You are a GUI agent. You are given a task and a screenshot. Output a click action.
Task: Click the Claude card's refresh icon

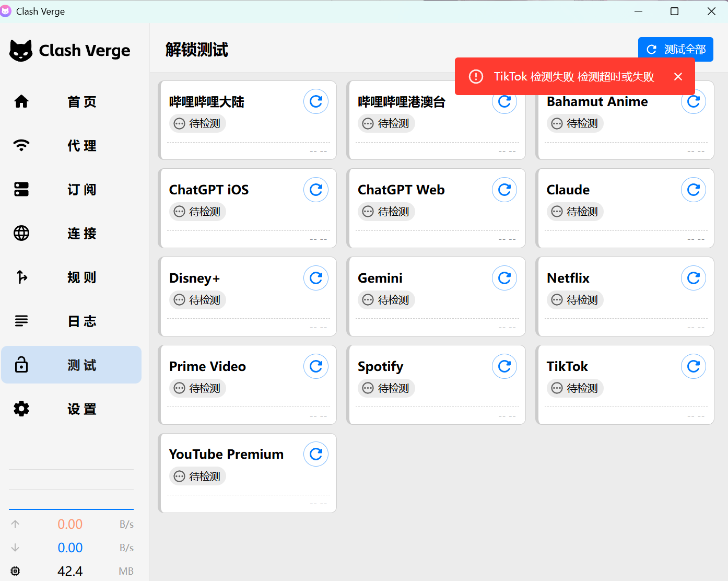point(693,190)
